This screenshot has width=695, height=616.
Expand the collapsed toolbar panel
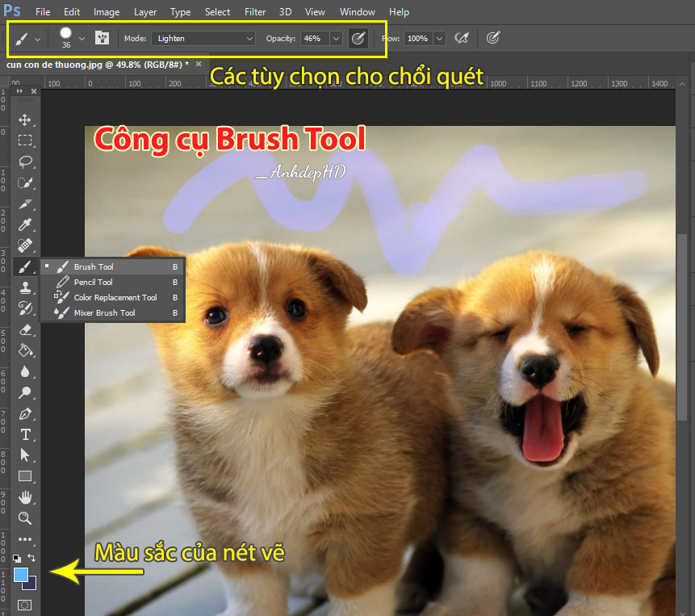click(x=19, y=91)
